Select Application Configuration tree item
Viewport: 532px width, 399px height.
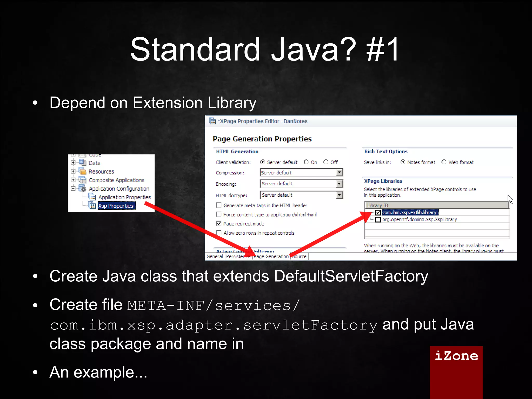[x=119, y=189]
